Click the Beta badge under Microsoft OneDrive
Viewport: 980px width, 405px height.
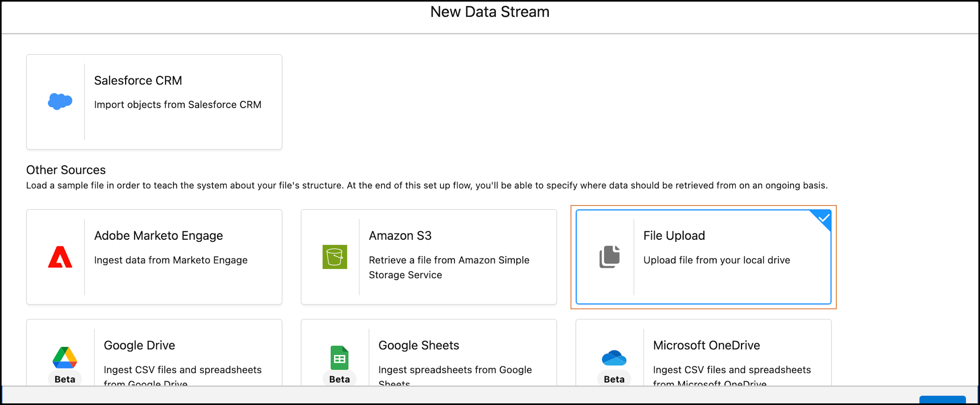pyautogui.click(x=614, y=379)
